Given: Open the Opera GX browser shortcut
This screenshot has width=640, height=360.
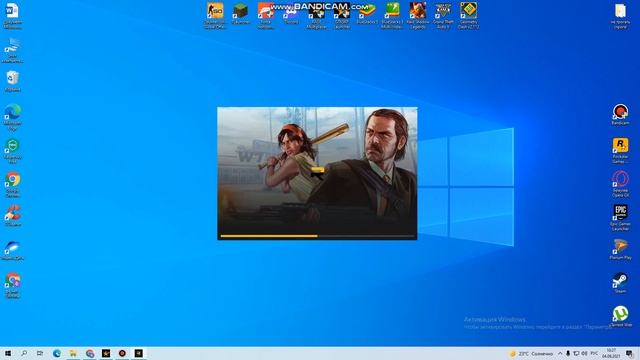Looking at the screenshot, I should tap(620, 184).
